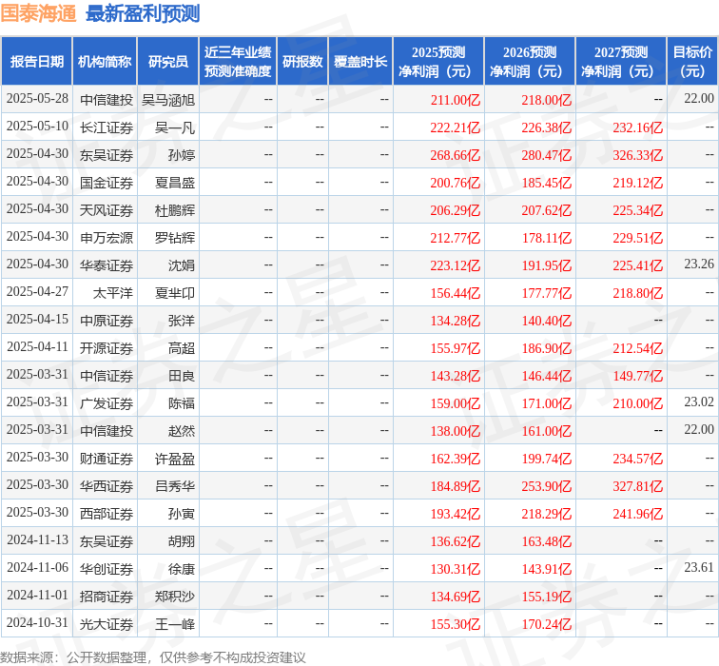Click 财通证券 institution cell
The image size is (719, 666).
pos(106,459)
